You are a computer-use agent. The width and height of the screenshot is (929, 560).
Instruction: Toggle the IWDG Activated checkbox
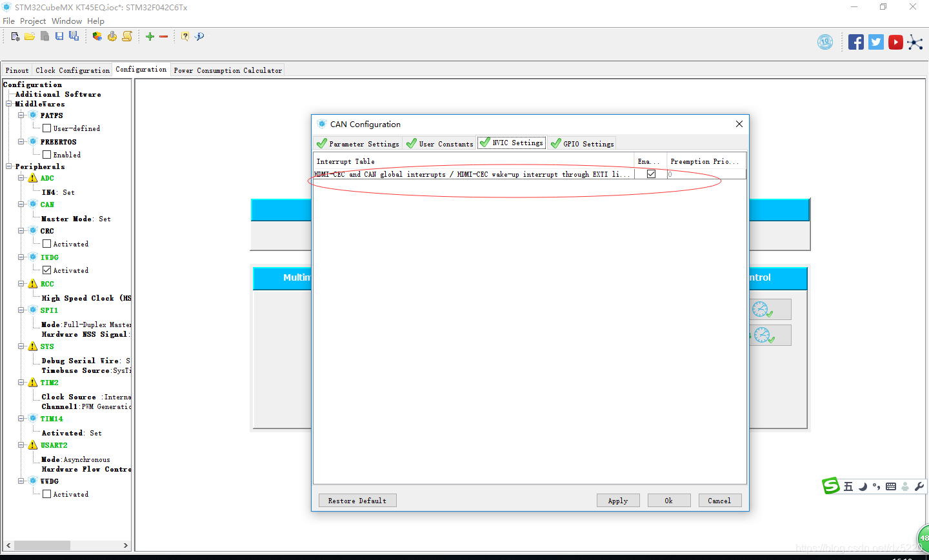tap(46, 270)
